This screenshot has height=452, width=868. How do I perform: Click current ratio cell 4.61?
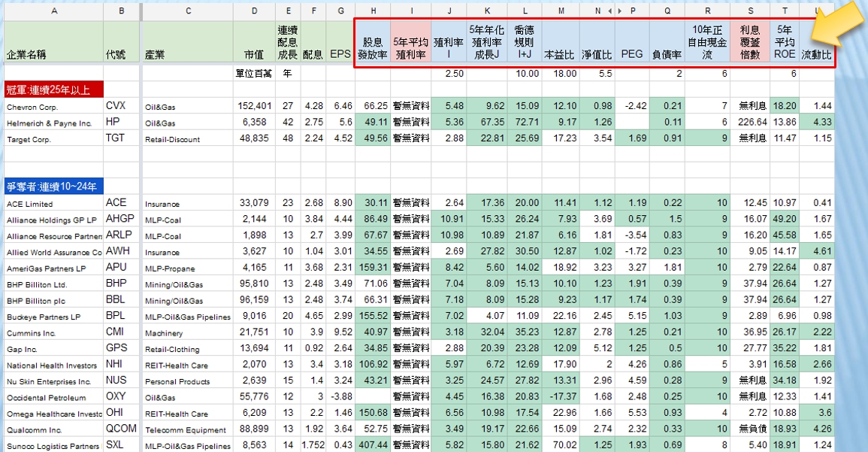(x=816, y=251)
